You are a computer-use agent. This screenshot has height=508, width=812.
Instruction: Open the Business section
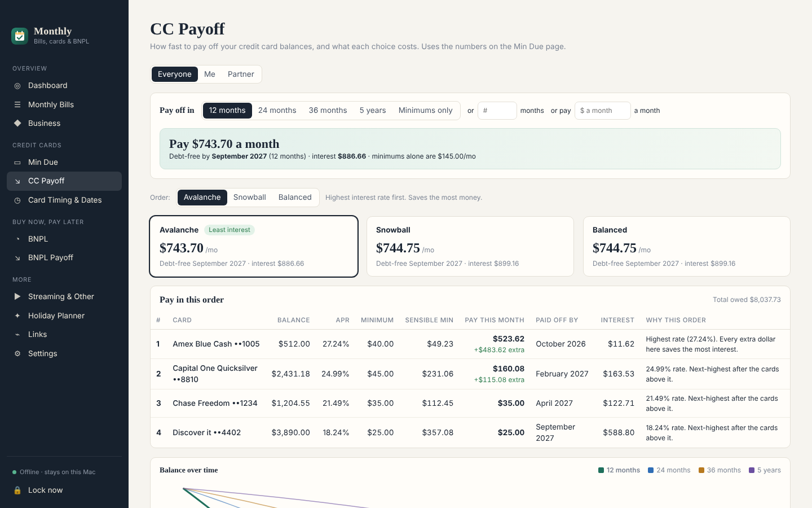pos(64,123)
